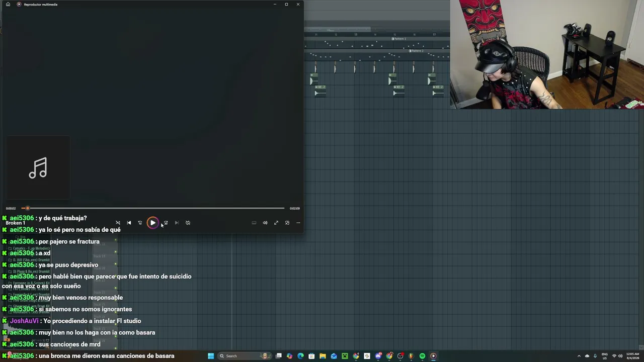Go to next track in media player
The width and height of the screenshot is (644, 362).
point(177,223)
